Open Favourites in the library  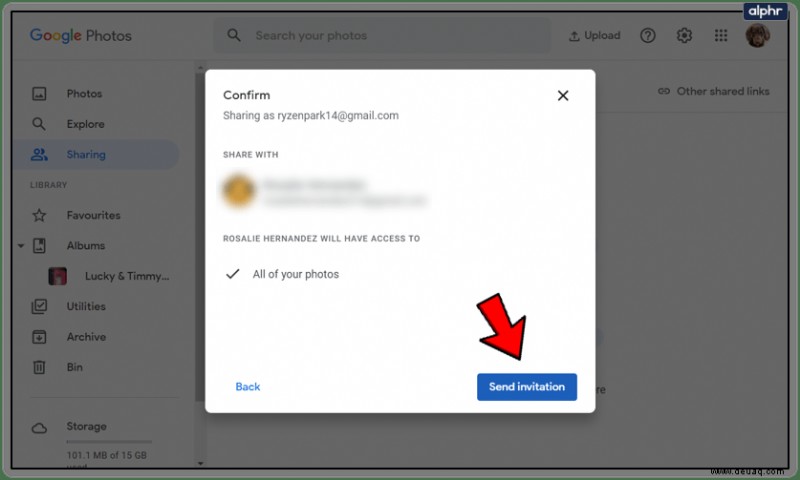(x=96, y=215)
